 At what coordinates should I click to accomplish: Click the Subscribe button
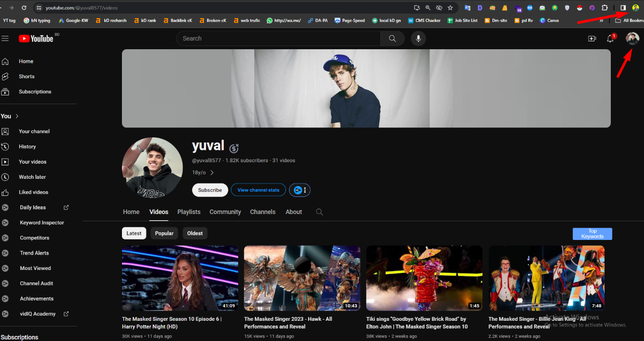[210, 190]
